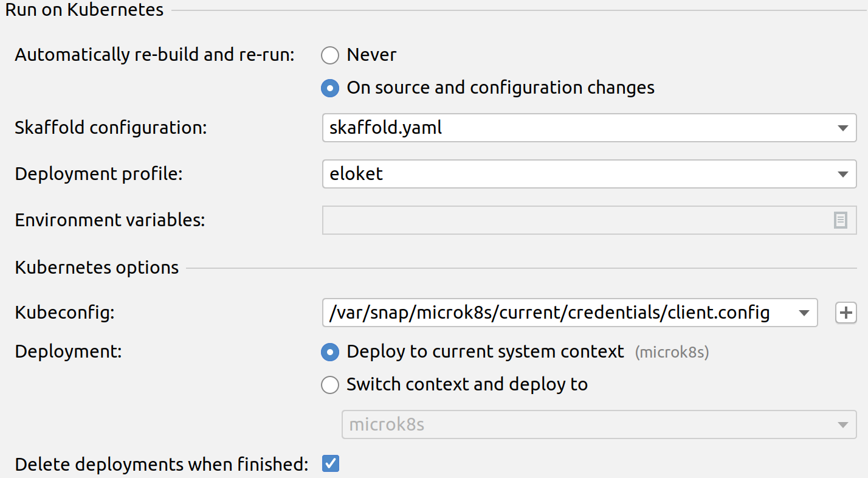The height and width of the screenshot is (478, 868).
Task: Click the Run on Kubernetes section header
Action: [x=84, y=10]
